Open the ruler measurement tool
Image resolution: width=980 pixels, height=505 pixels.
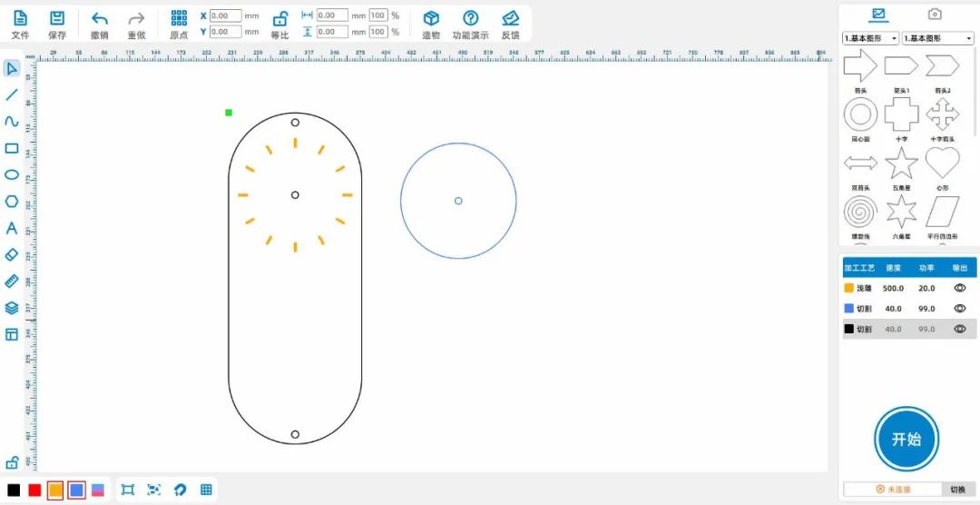coord(12,282)
